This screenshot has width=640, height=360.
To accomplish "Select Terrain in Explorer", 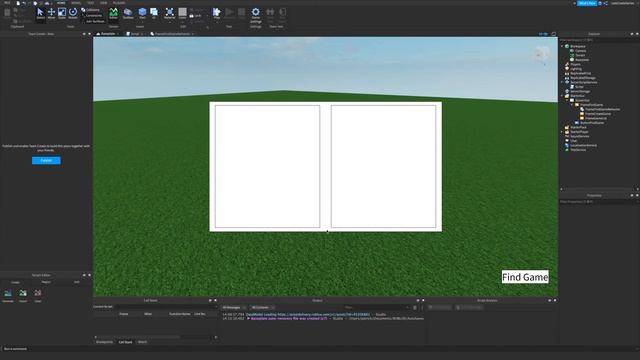I will tap(580, 55).
